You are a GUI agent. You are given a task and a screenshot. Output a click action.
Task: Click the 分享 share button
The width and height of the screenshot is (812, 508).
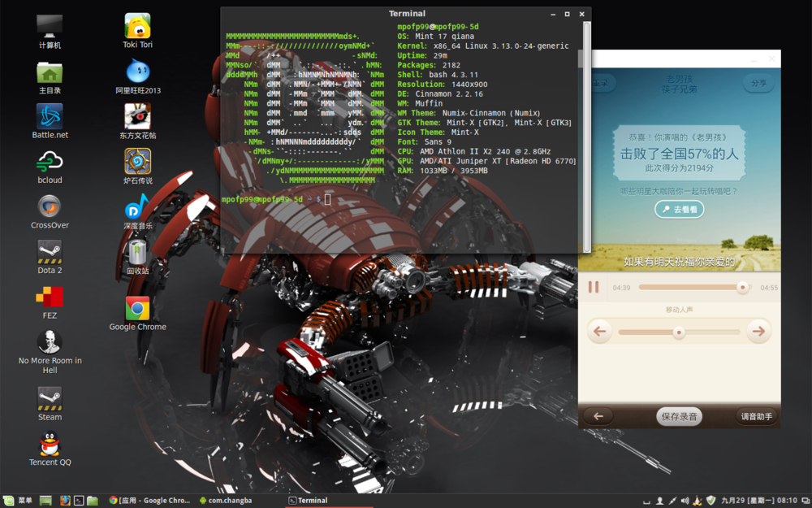(x=758, y=83)
